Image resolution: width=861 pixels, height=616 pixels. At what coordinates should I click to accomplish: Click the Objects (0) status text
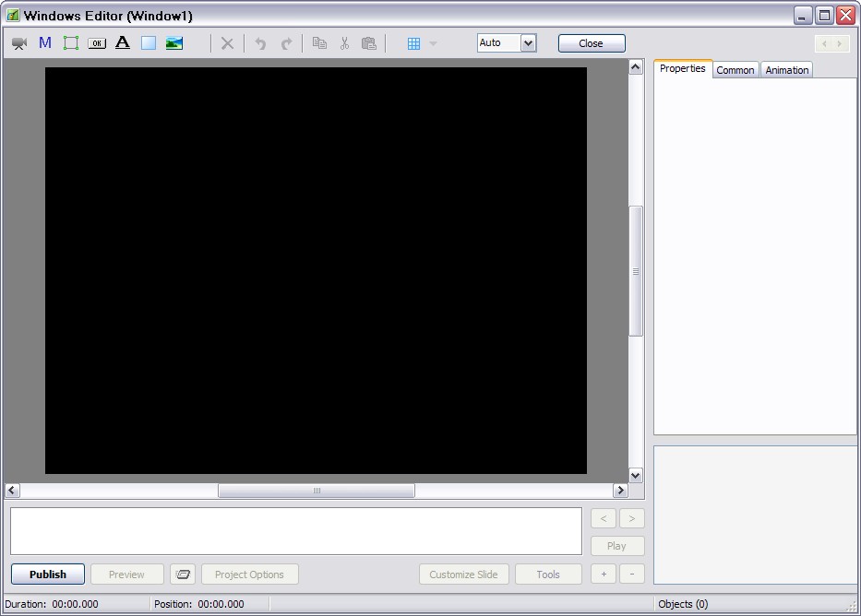click(x=683, y=604)
